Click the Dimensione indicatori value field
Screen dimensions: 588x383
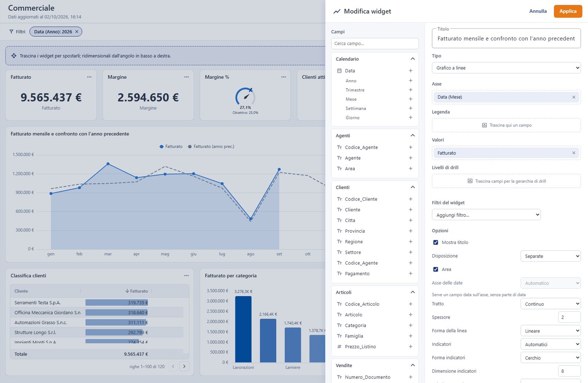tap(569, 371)
